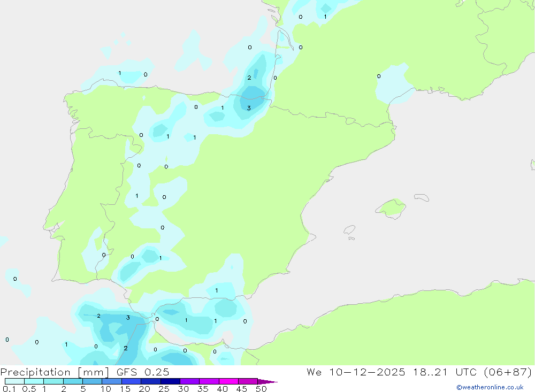The height and width of the screenshot is (392, 535).
Task: Click the legend label '0.5'
Action: tap(29, 389)
